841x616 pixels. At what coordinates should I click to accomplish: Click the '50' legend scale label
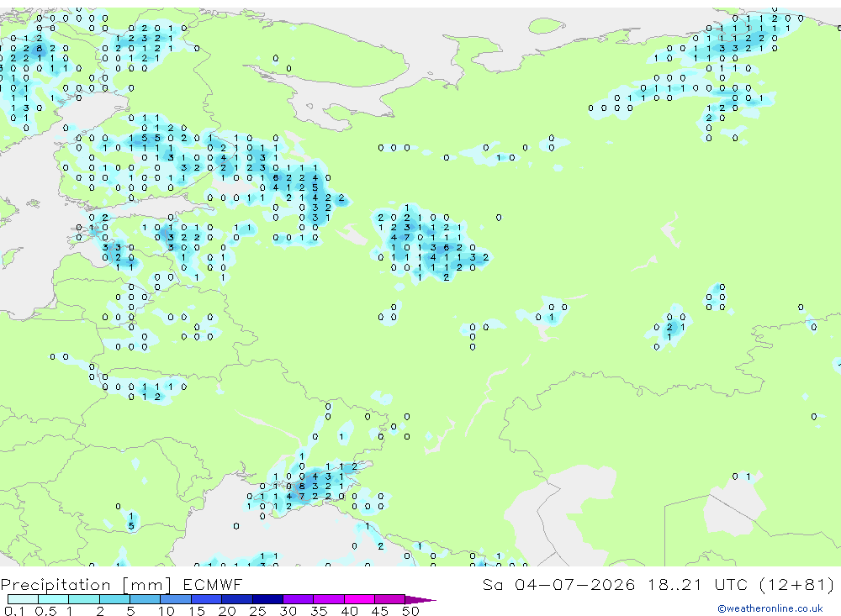411,611
